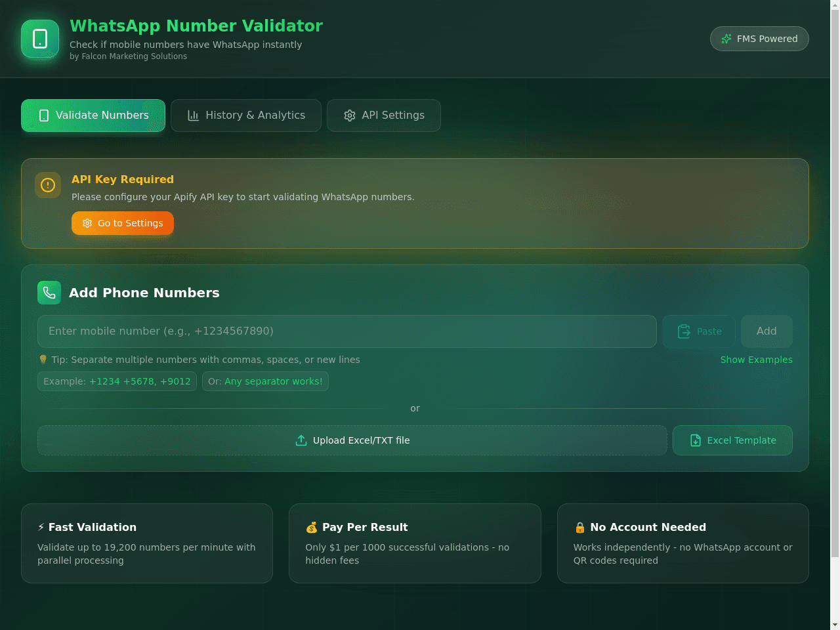
Task: Click 'Validate up to 19,200 numbers per minute' text
Action: pos(146,554)
